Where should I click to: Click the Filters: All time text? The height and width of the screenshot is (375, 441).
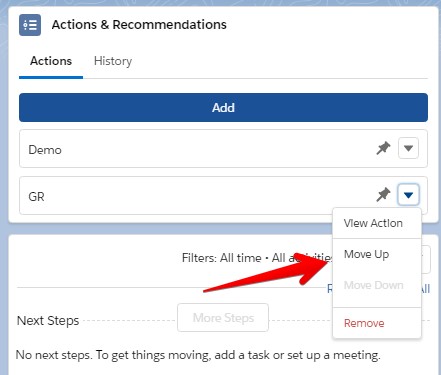pyautogui.click(x=222, y=258)
